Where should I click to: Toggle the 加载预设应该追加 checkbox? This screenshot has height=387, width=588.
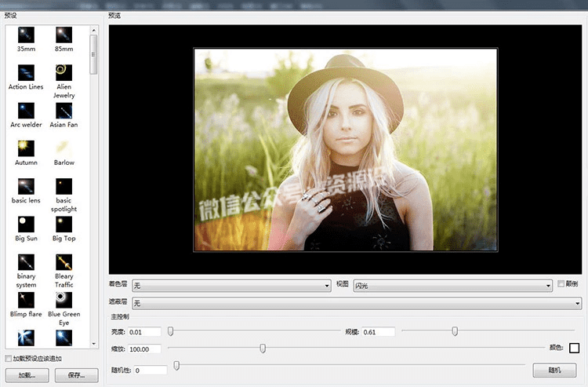coord(9,359)
